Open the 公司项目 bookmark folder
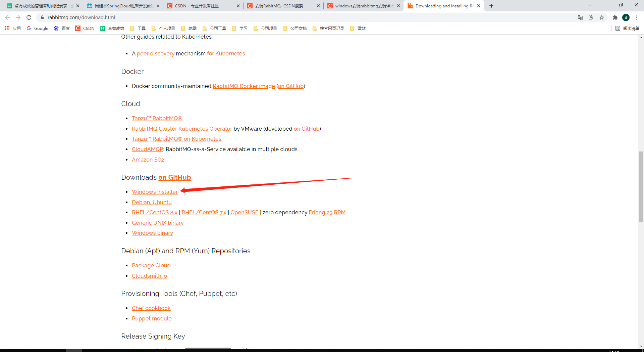The width and height of the screenshot is (644, 352). [265, 28]
